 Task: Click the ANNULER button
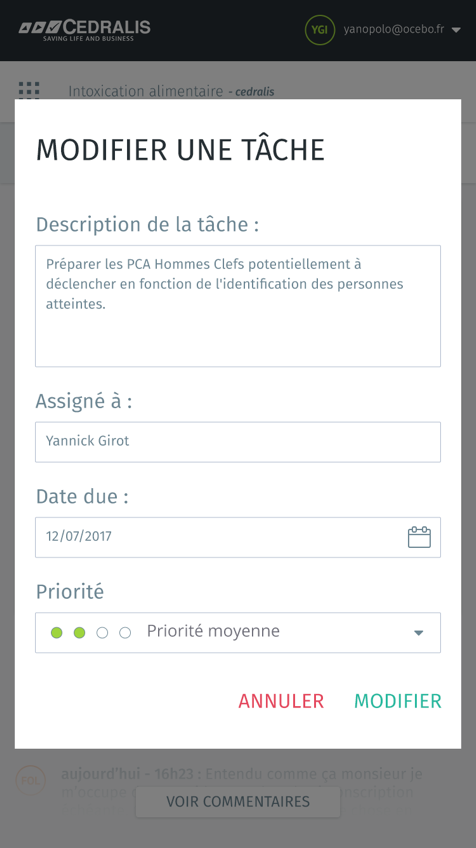click(281, 701)
